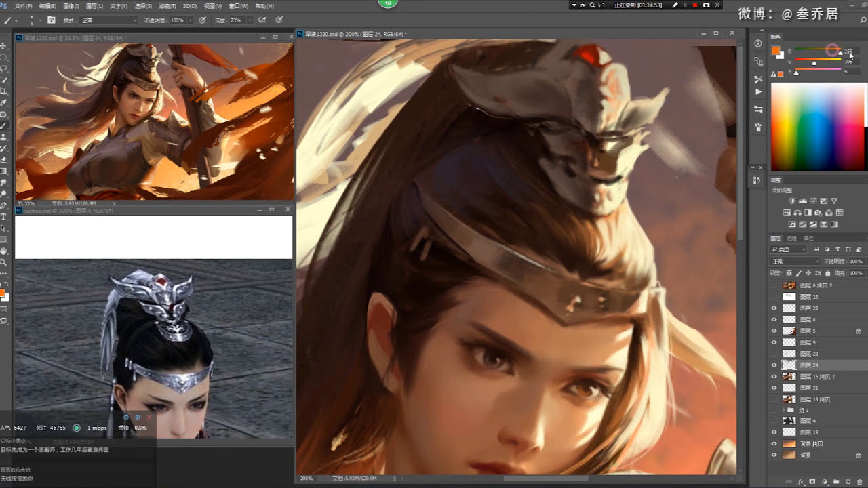Show layer 图层 23
Screen dimensions: 868x488
point(774,297)
